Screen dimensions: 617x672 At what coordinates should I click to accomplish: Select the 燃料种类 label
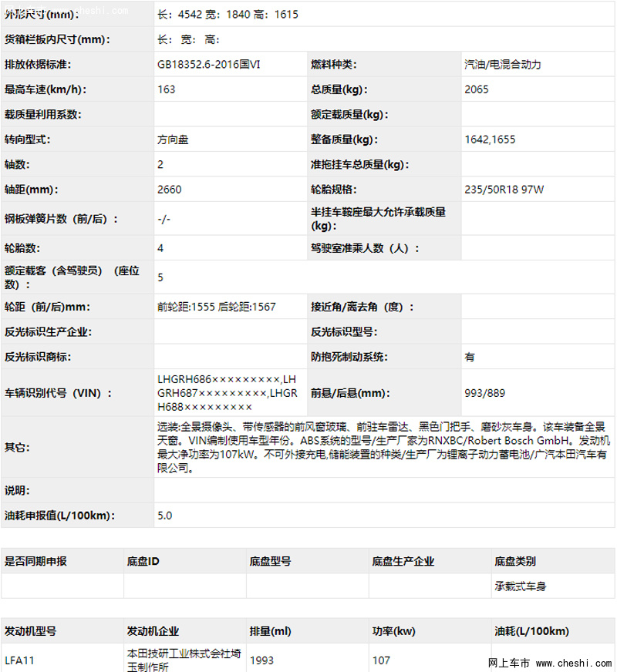(x=334, y=64)
